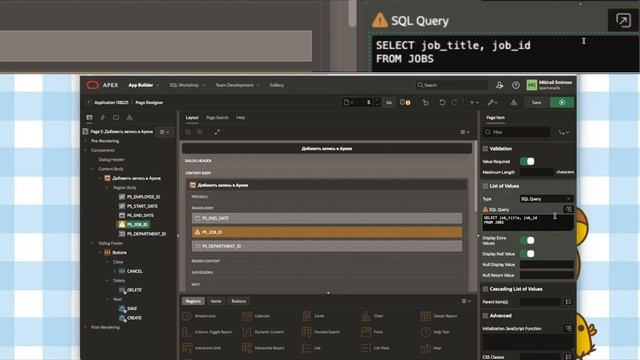Select the Classic Report icon in gallery
This screenshot has width=640, height=360.
coord(426,316)
